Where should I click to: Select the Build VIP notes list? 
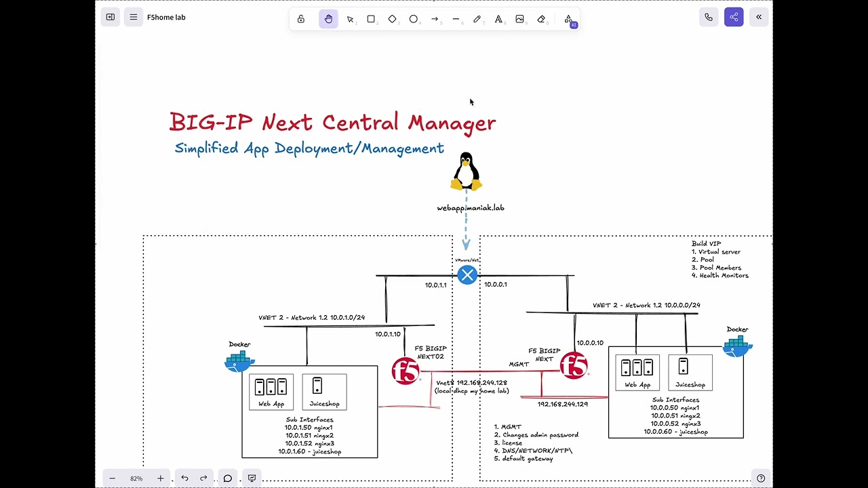(x=720, y=260)
